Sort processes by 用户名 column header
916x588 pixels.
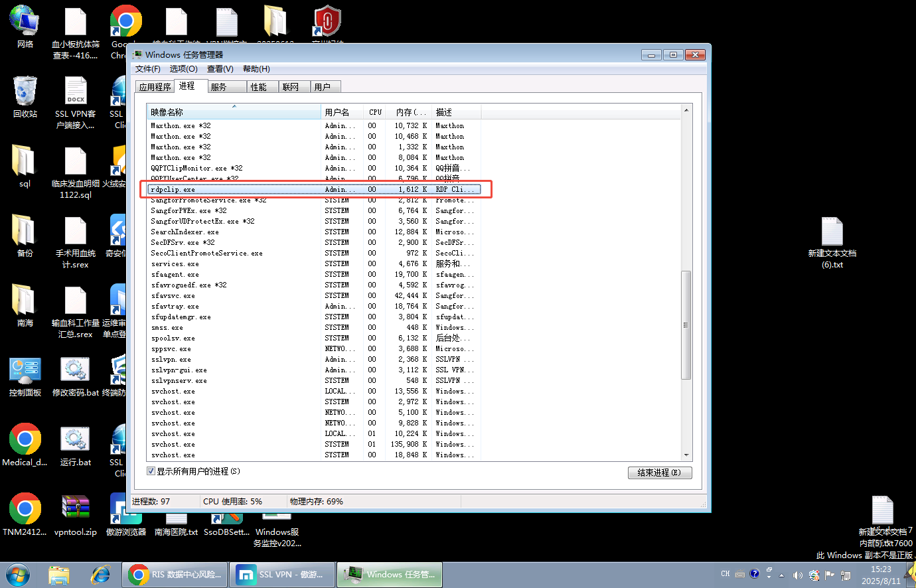pos(343,112)
